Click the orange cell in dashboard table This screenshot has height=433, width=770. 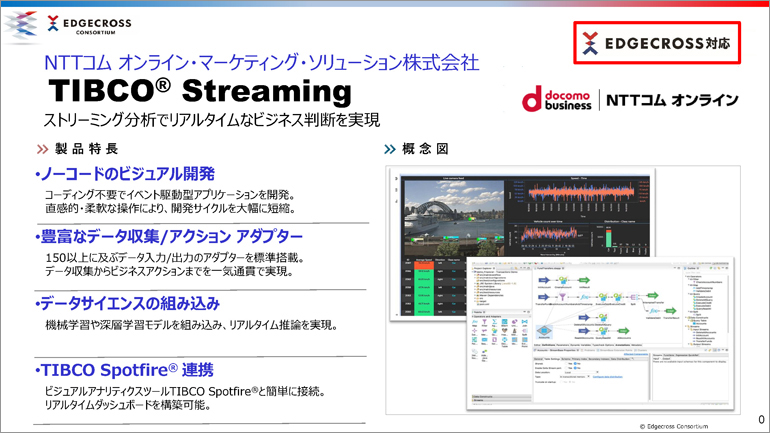425,265
